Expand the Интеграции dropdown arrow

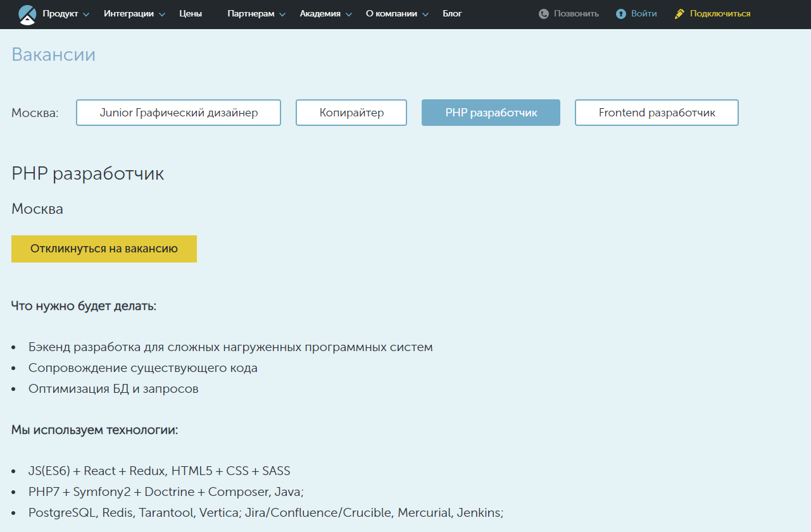click(x=162, y=15)
